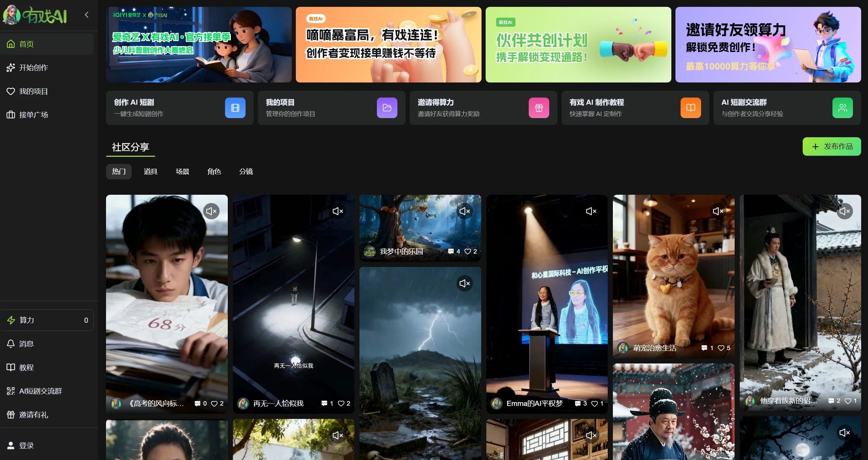868x460 pixels.
Task: Unmute the 萌宠治愈生活 cat video
Action: (x=718, y=211)
